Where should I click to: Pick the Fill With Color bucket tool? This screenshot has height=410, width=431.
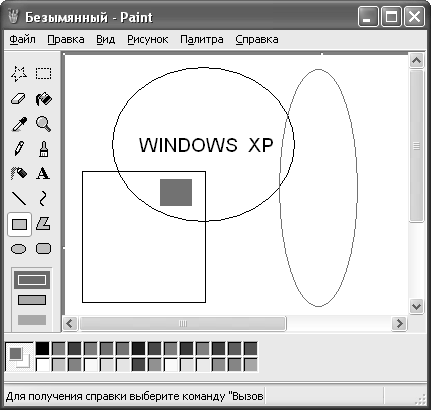[x=44, y=99]
